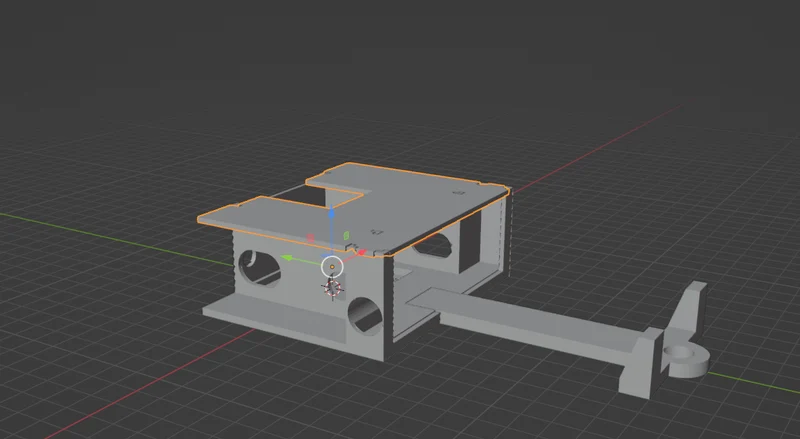Click the red square plane handle of gizmo
The image size is (800, 439).
(x=310, y=238)
